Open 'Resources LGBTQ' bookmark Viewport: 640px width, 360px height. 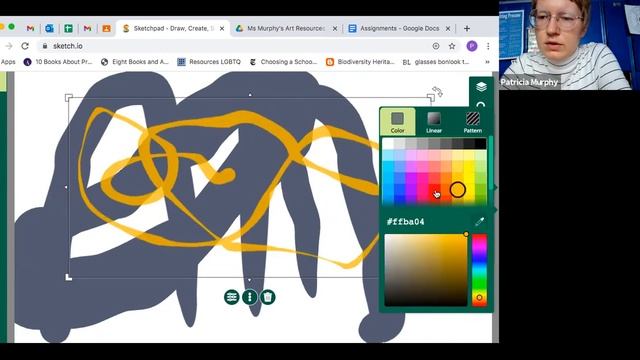[209, 62]
